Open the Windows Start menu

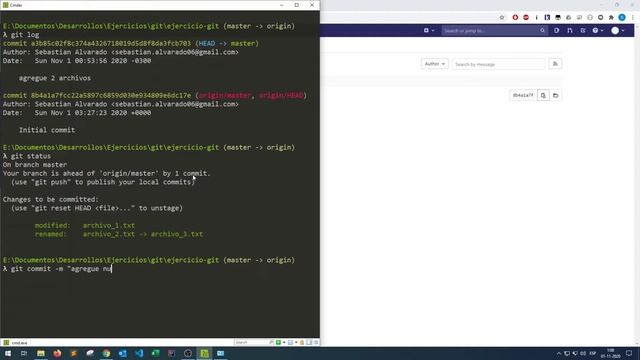pos(8,353)
